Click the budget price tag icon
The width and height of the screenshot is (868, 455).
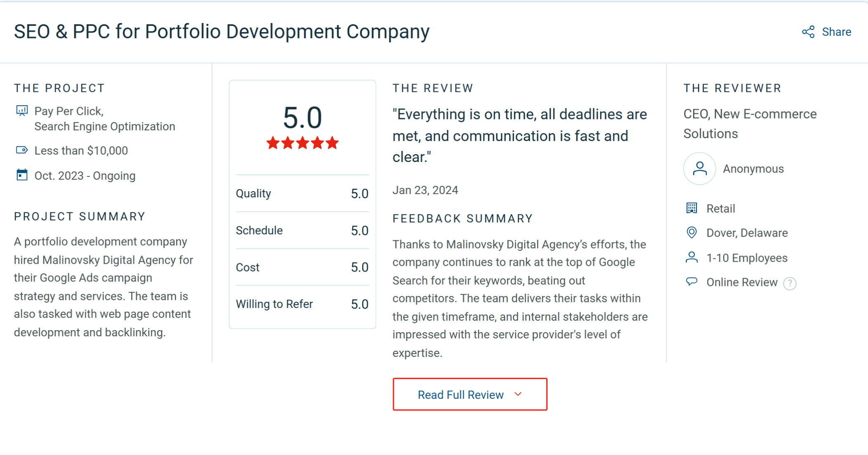click(22, 150)
